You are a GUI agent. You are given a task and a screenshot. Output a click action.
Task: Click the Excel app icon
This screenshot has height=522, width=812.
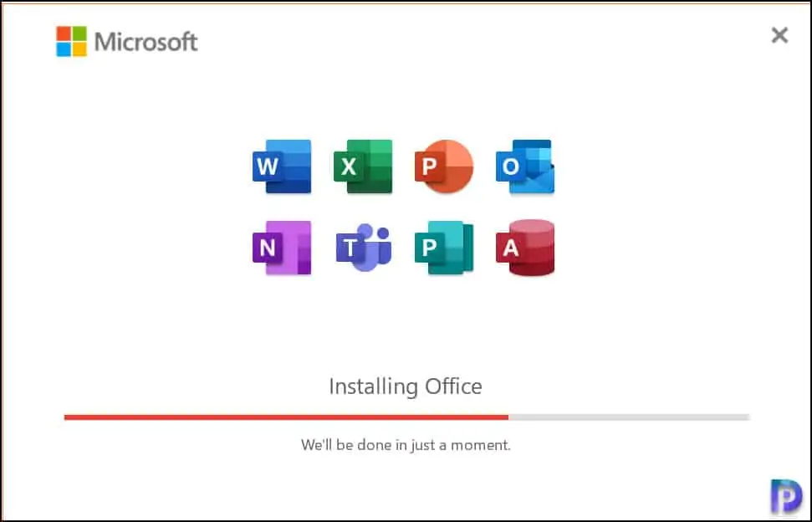pyautogui.click(x=363, y=166)
